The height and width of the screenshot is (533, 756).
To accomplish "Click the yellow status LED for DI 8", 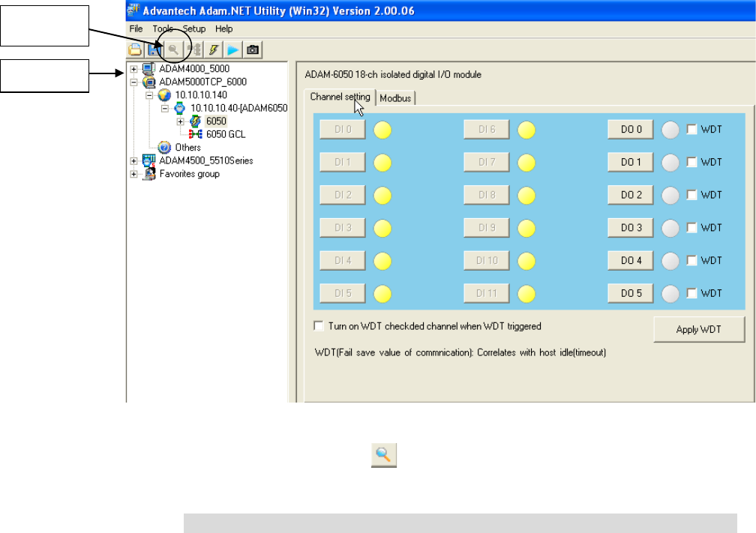I will pyautogui.click(x=526, y=196).
